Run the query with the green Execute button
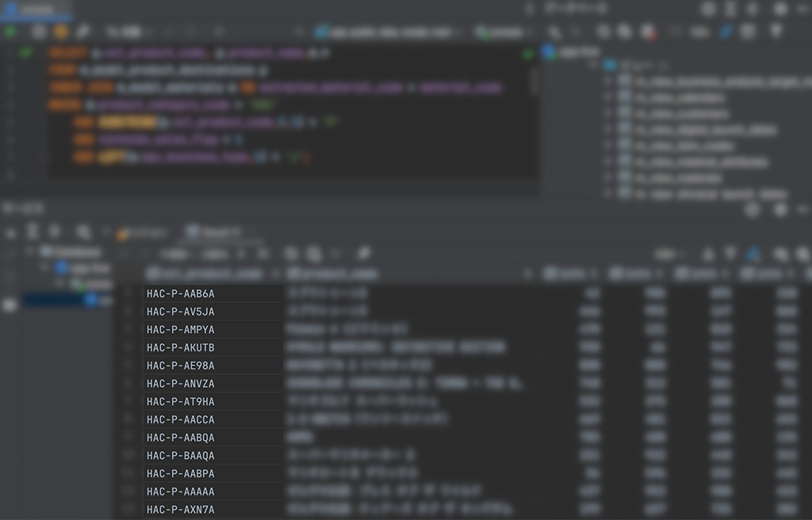 tap(11, 32)
